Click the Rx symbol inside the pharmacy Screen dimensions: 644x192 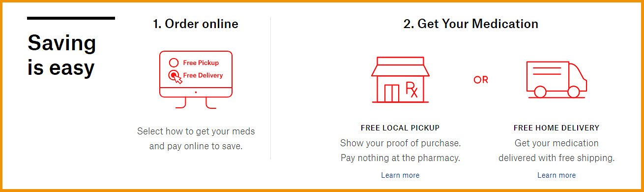tap(411, 90)
